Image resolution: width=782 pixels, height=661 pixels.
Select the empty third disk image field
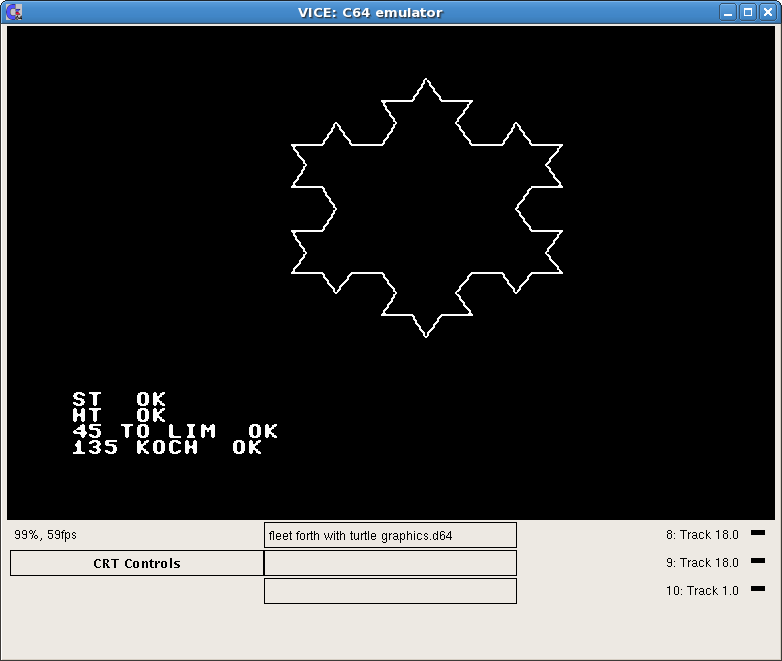click(390, 591)
